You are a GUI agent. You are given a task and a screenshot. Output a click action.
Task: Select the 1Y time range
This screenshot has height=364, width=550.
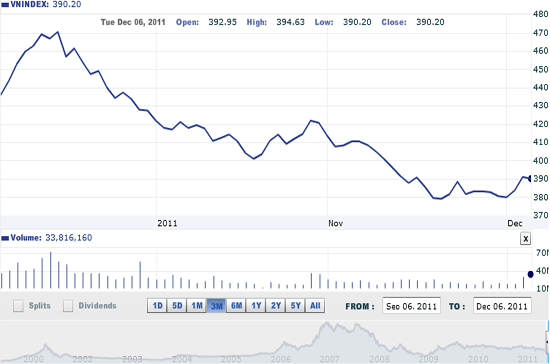point(256,306)
